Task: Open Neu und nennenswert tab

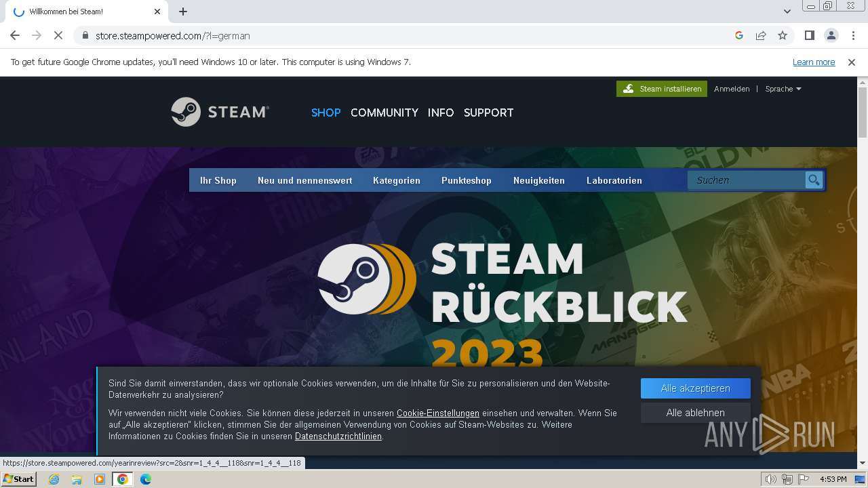Action: [x=304, y=180]
